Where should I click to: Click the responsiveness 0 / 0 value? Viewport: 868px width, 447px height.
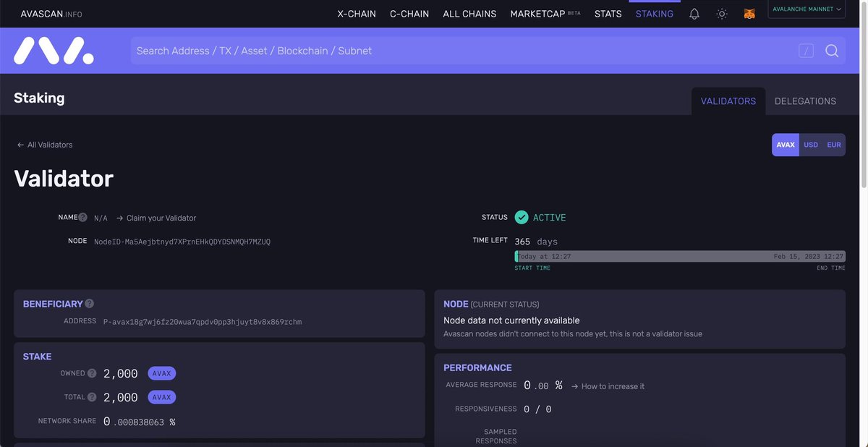pos(537,409)
